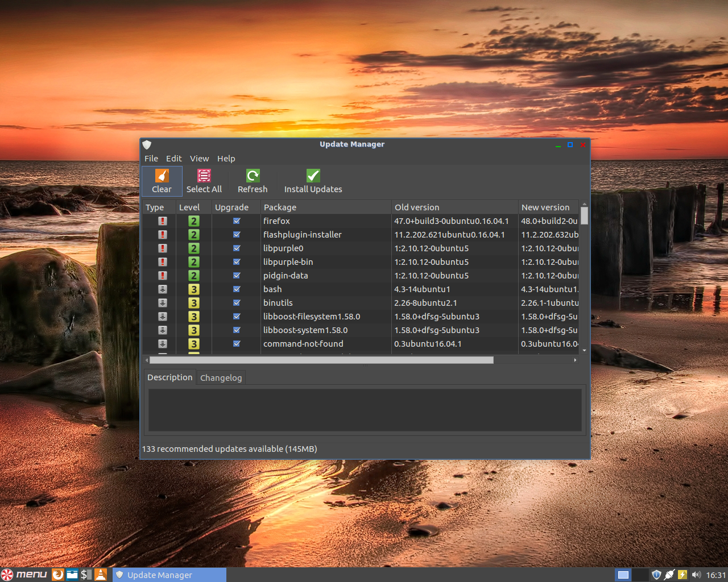This screenshot has height=582, width=728.
Task: Open the File menu
Action: click(x=151, y=159)
